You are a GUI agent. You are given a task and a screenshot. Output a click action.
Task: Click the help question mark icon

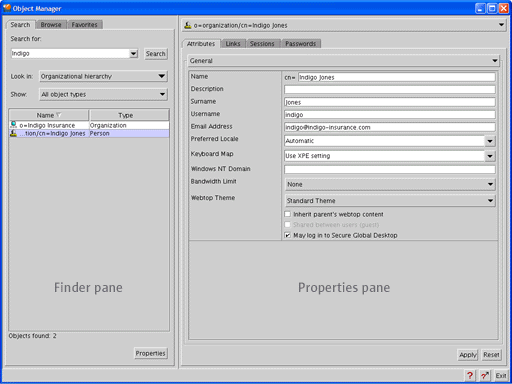pos(469,376)
